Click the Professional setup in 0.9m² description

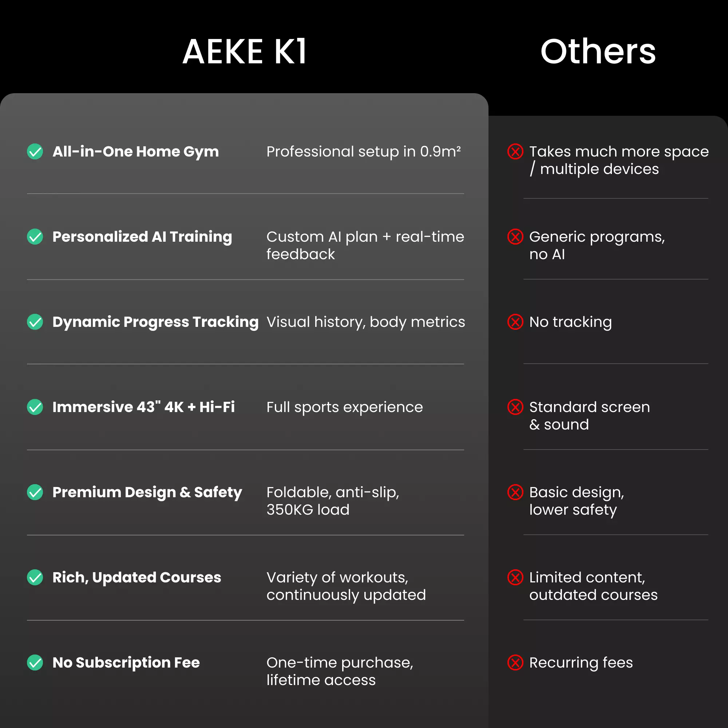(363, 151)
